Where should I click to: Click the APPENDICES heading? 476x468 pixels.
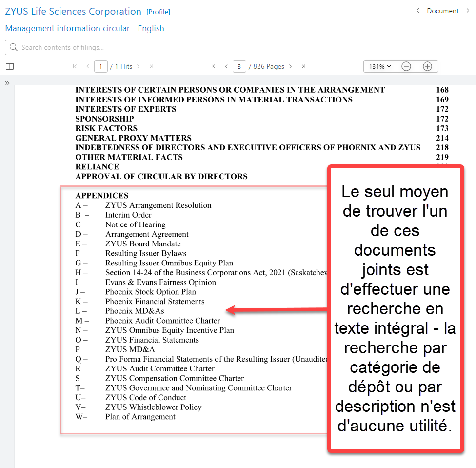point(102,196)
